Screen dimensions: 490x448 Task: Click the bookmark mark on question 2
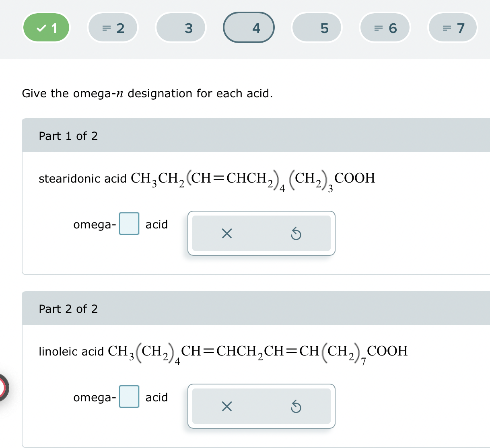tap(105, 27)
